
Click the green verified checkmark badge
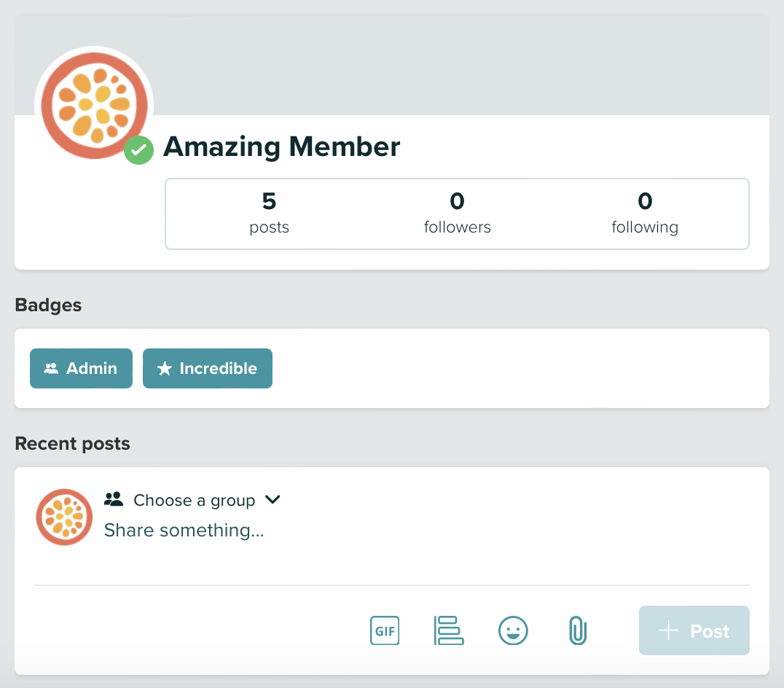click(138, 150)
